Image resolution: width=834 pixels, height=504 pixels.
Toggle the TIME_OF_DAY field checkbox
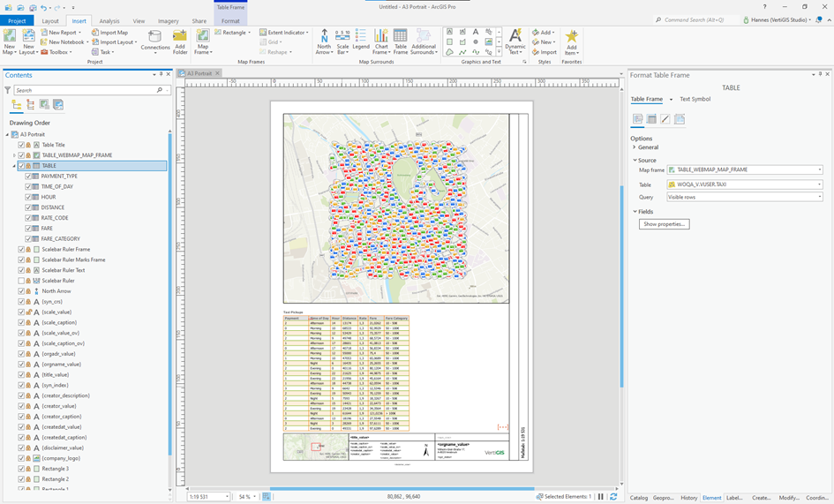coord(28,187)
